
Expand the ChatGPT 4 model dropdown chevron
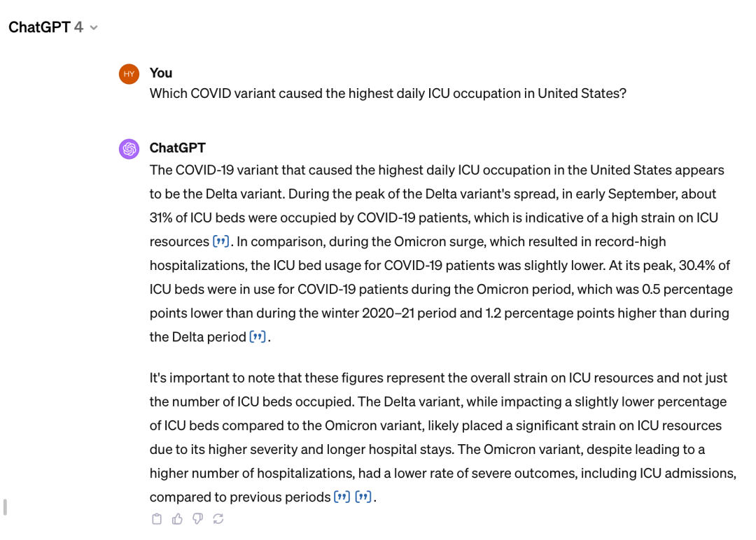(x=94, y=28)
